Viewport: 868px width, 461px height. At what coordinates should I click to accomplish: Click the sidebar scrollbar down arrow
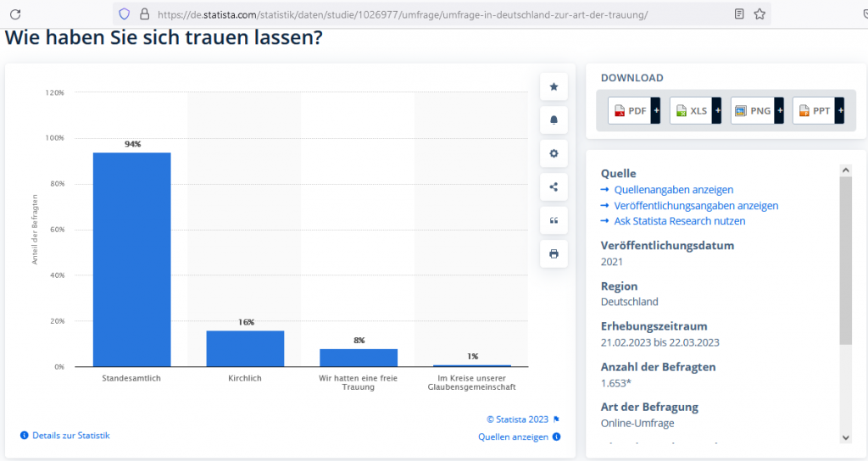coord(845,436)
